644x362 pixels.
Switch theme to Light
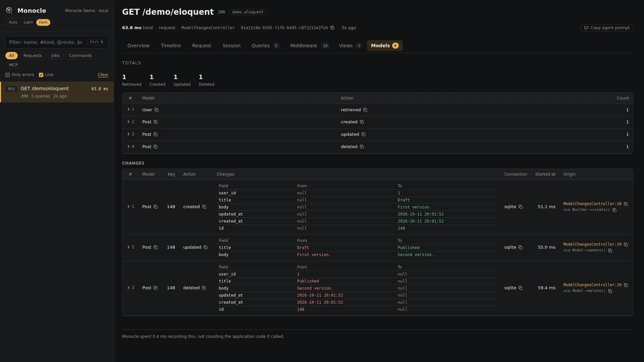coord(28,22)
